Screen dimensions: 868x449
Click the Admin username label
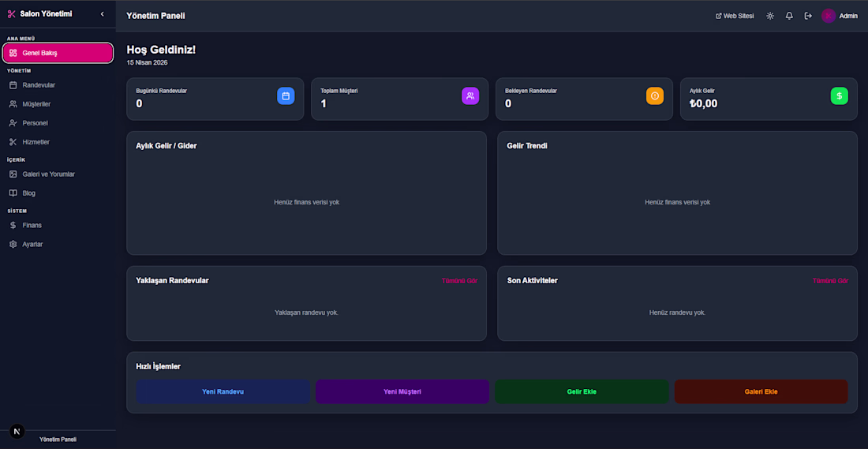click(848, 16)
